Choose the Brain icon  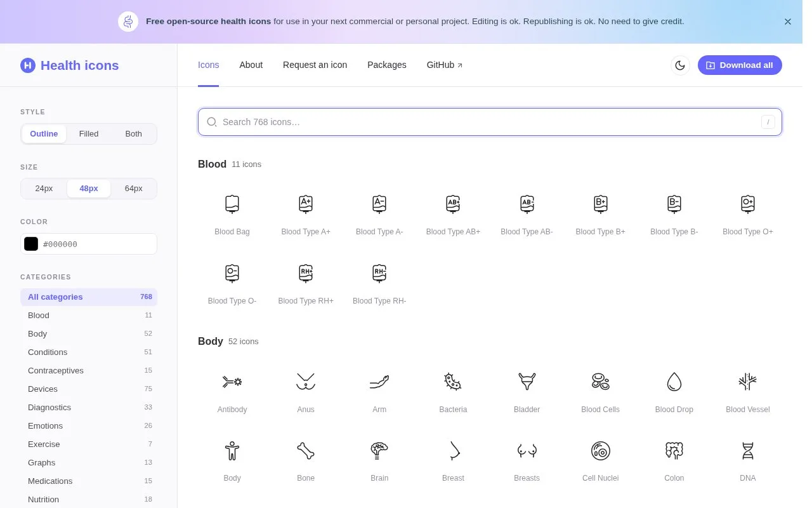(379, 451)
